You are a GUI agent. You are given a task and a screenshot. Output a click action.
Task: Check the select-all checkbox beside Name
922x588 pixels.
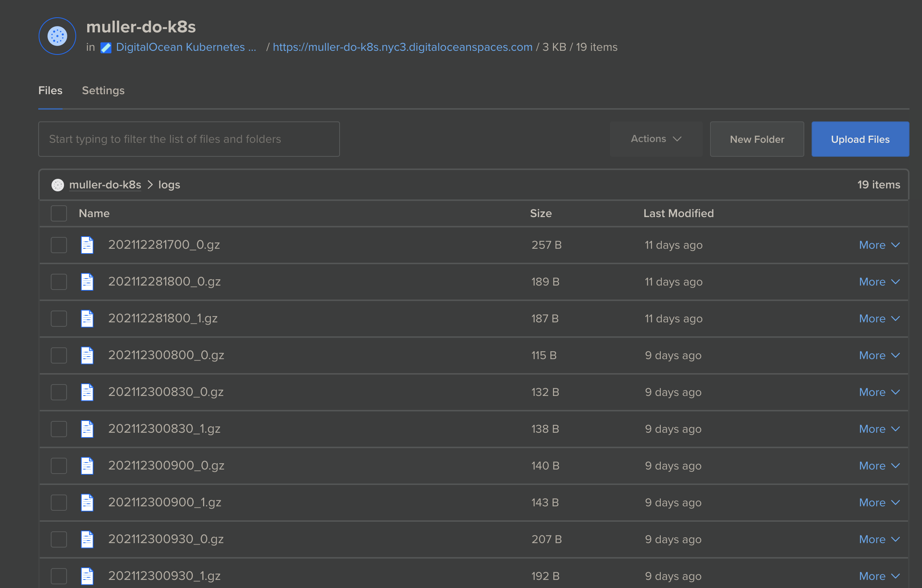59,214
